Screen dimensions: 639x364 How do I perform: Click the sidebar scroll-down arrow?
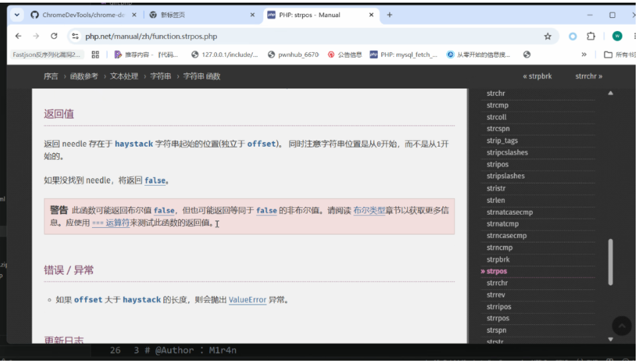pos(611,339)
